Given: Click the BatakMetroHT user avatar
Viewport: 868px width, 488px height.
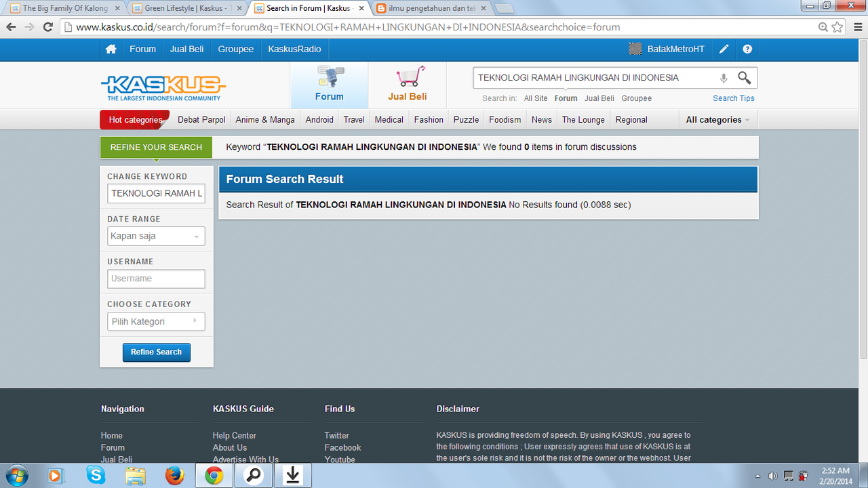Looking at the screenshot, I should click(x=635, y=49).
